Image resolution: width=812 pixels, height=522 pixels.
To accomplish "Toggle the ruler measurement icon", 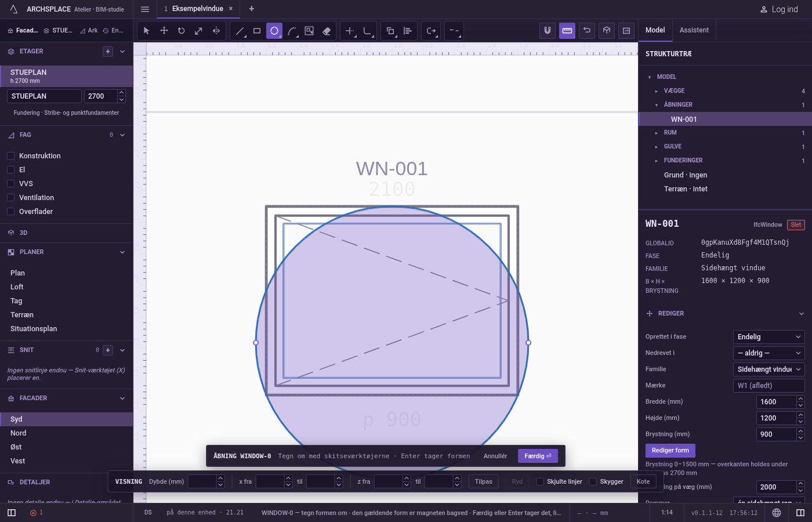I will coord(567,31).
